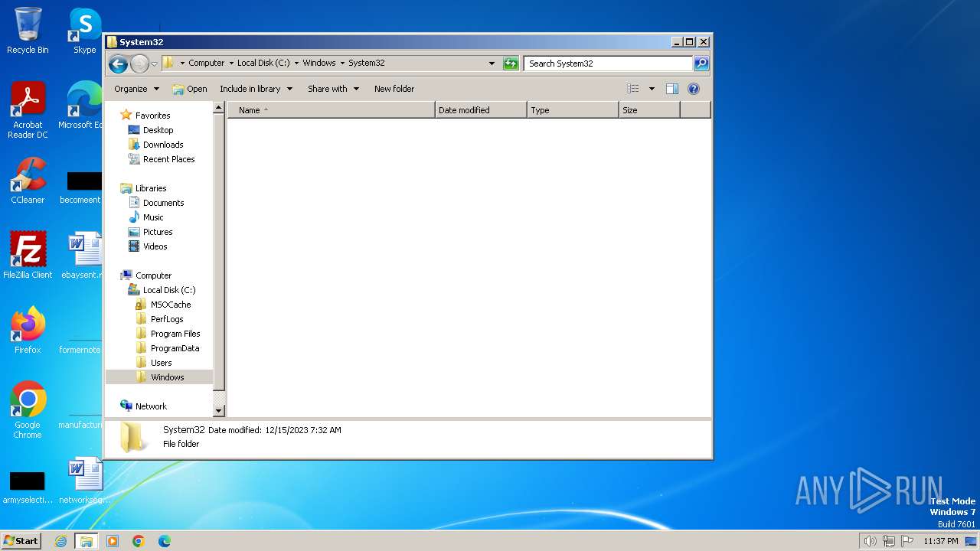The width and height of the screenshot is (980, 551).
Task: Select Favorites in the navigation pane
Action: [x=152, y=116]
